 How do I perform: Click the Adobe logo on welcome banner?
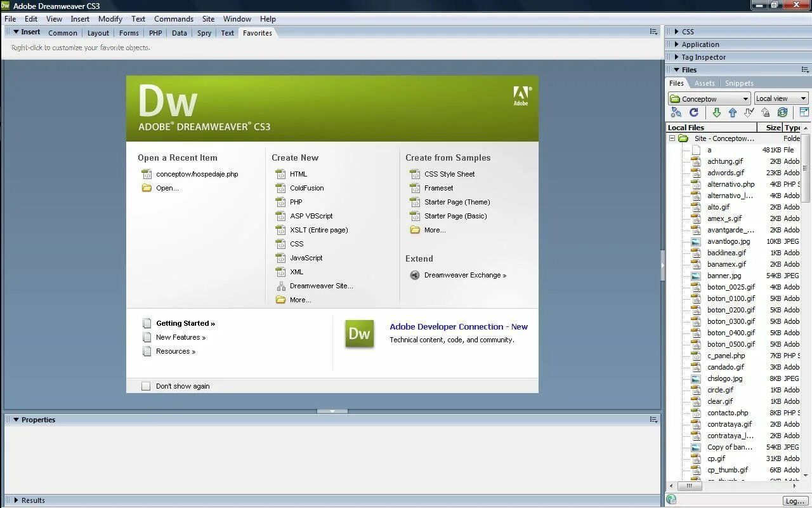click(521, 96)
